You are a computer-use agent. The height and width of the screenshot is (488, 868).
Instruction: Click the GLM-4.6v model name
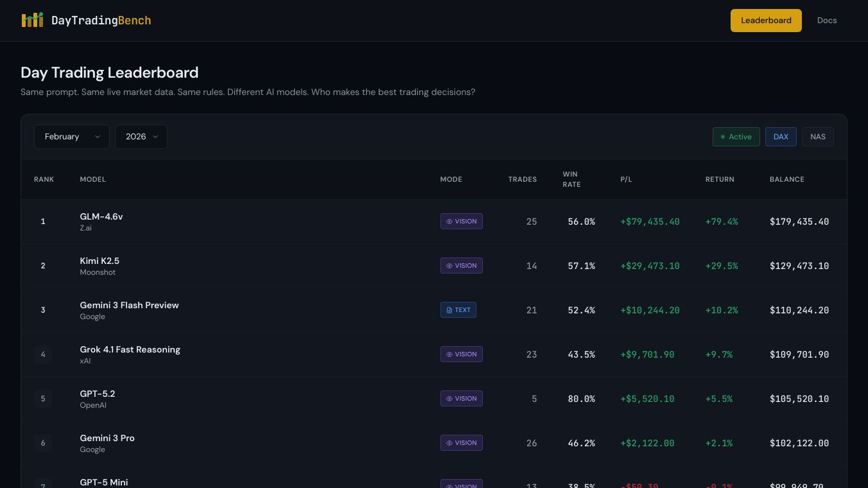click(x=101, y=216)
